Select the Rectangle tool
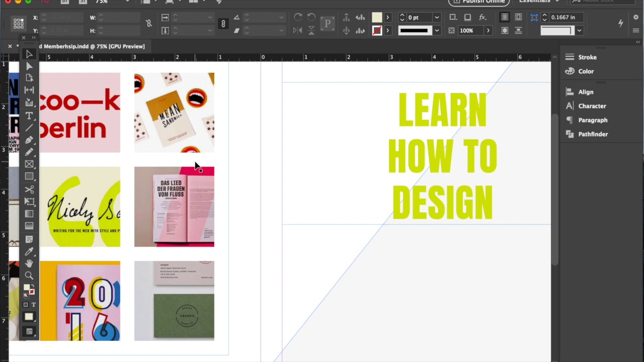644x362 pixels. pyautogui.click(x=29, y=176)
